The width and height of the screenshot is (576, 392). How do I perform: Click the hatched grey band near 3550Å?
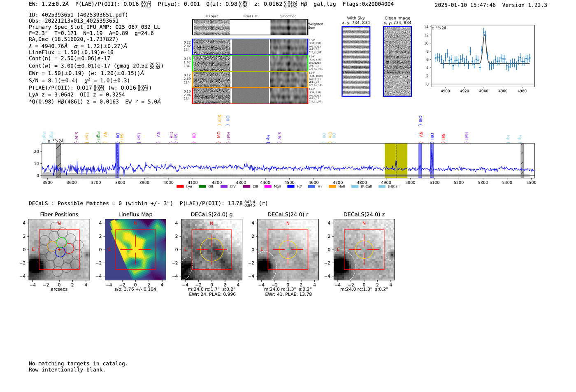pos(58,161)
